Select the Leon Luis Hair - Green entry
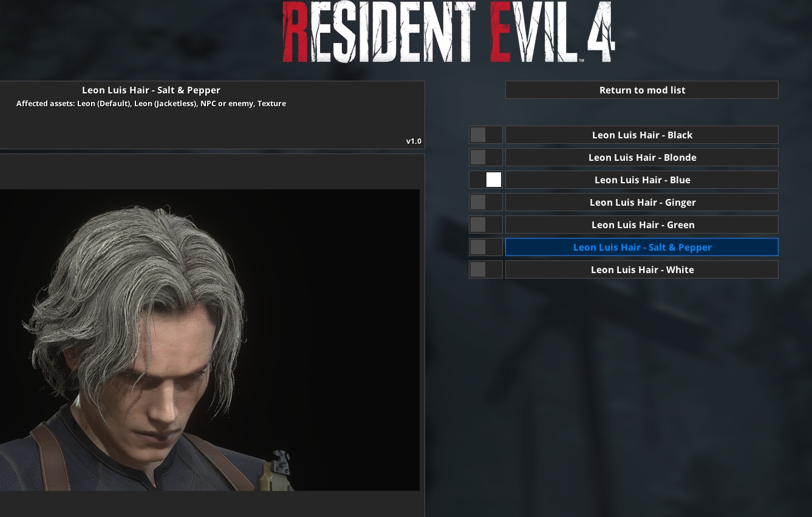Image resolution: width=812 pixels, height=517 pixels. coord(642,225)
